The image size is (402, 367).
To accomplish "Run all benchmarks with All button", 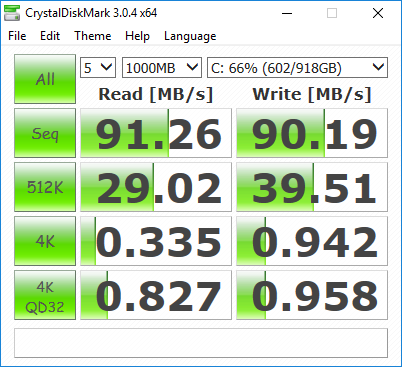I will (x=45, y=79).
